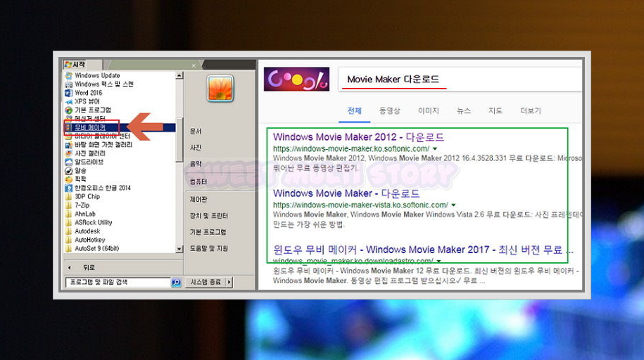Open the ASRock Utility folder
This screenshot has width=644, height=360.
click(x=89, y=222)
